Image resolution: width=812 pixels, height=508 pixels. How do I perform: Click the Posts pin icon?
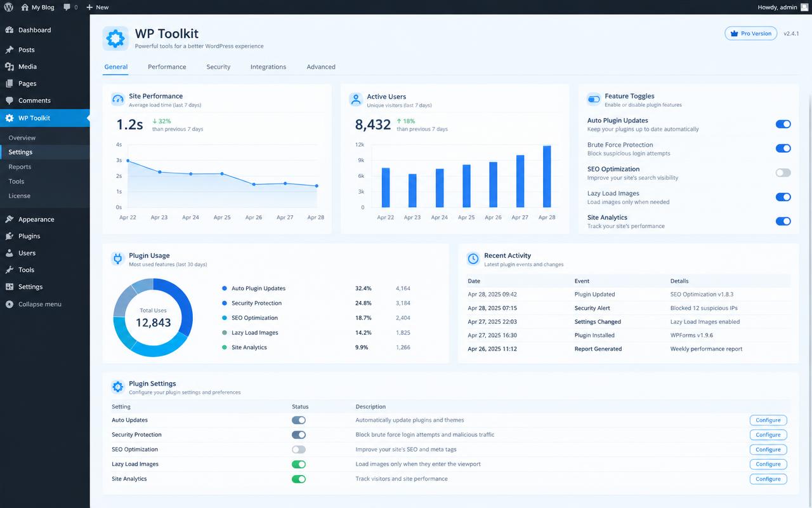tap(10, 50)
